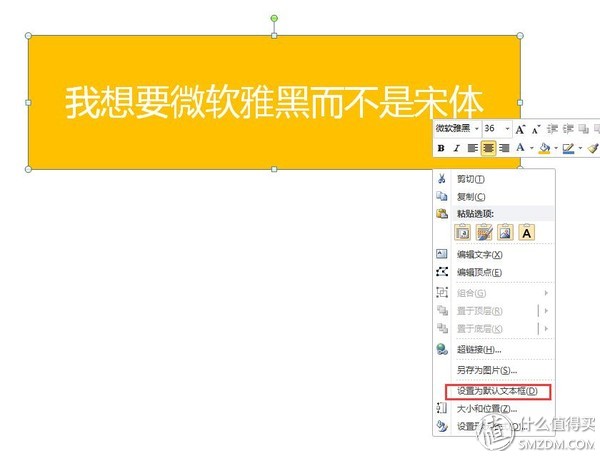
Task: Click the Decrease Font Size icon
Action: [x=536, y=130]
